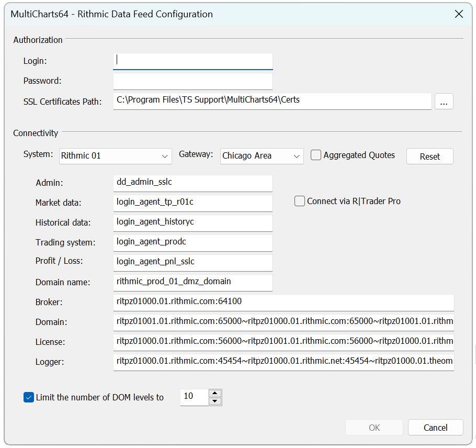Browse for SSL certificates path with ellipsis button
This screenshot has height=448, width=476.
tap(444, 101)
